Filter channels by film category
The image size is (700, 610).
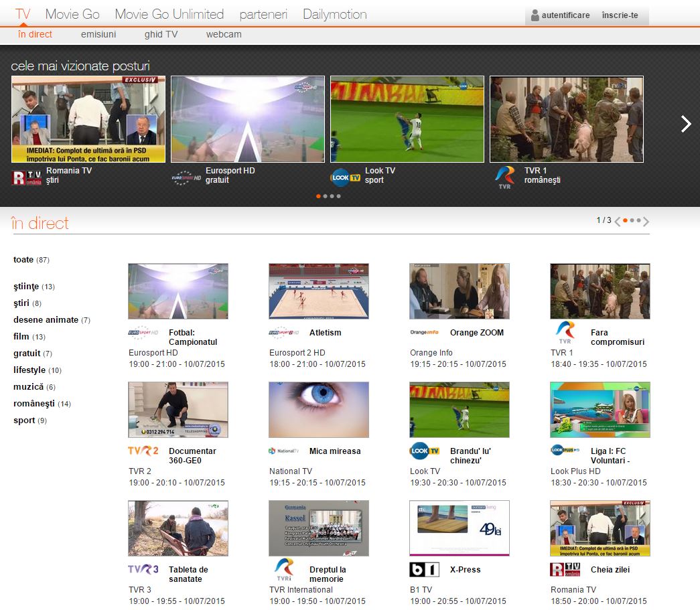[29, 337]
